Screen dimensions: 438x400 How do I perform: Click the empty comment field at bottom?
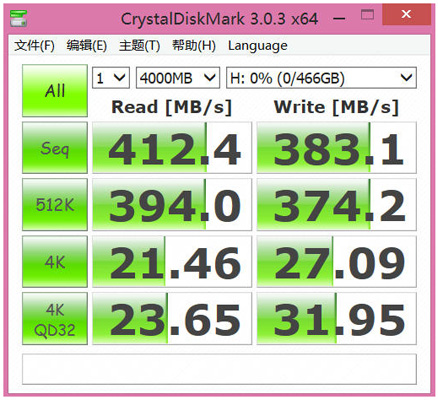219,369
